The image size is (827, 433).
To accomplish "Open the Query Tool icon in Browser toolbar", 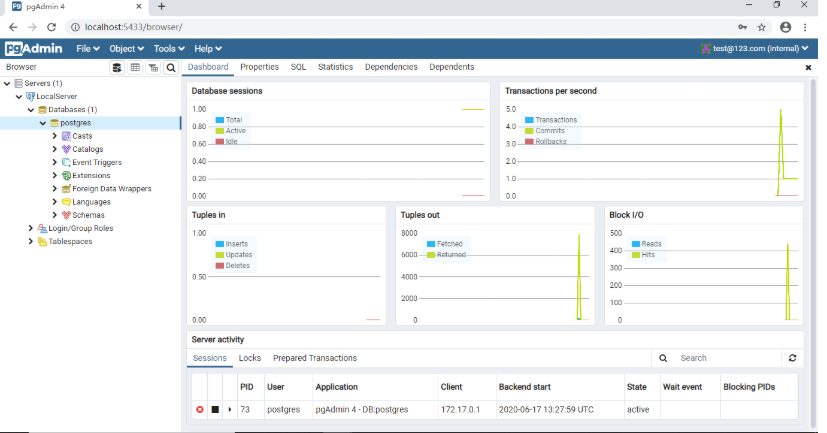I will point(117,68).
